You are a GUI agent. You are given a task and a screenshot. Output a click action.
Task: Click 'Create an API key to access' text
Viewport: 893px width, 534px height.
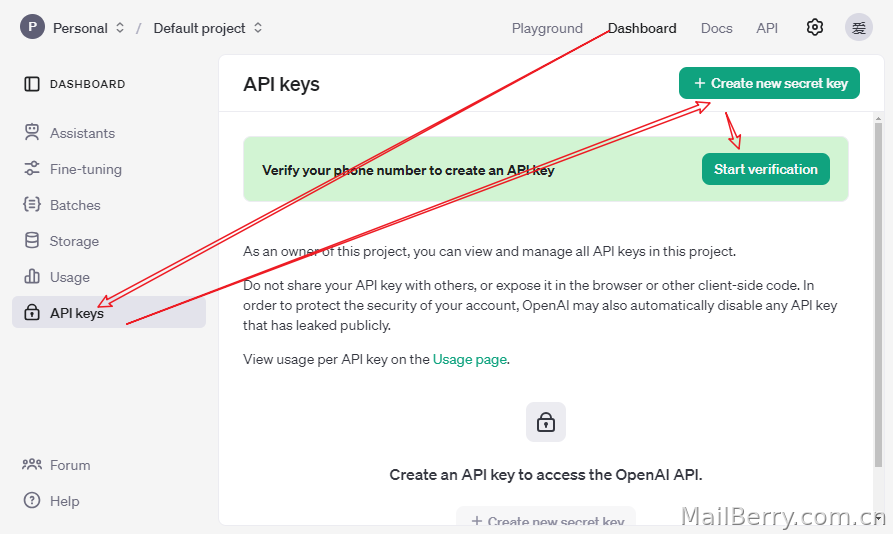pyautogui.click(x=546, y=475)
